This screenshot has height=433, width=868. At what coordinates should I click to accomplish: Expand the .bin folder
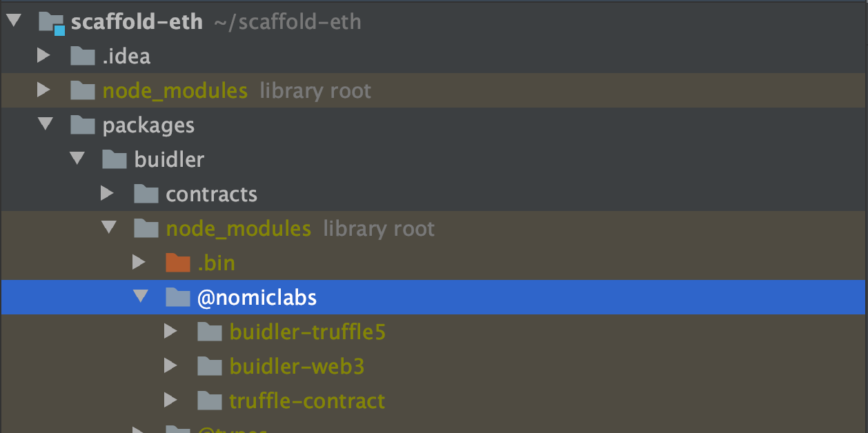click(x=138, y=263)
